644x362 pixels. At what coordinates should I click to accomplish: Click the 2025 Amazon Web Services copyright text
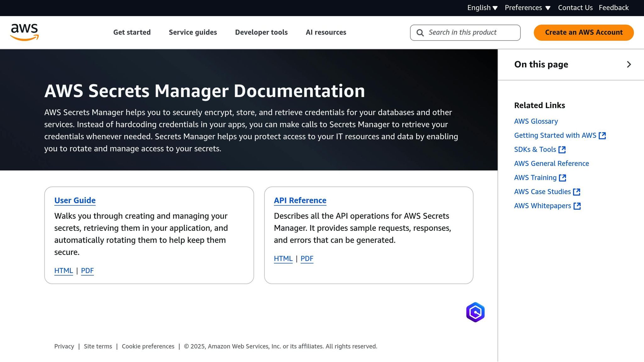(x=280, y=346)
